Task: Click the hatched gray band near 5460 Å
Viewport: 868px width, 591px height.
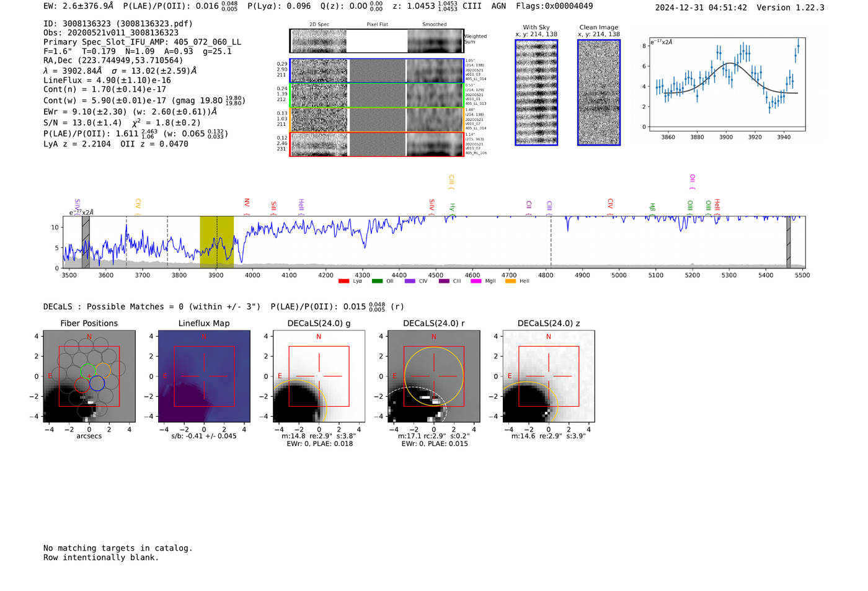Action: pyautogui.click(x=789, y=242)
